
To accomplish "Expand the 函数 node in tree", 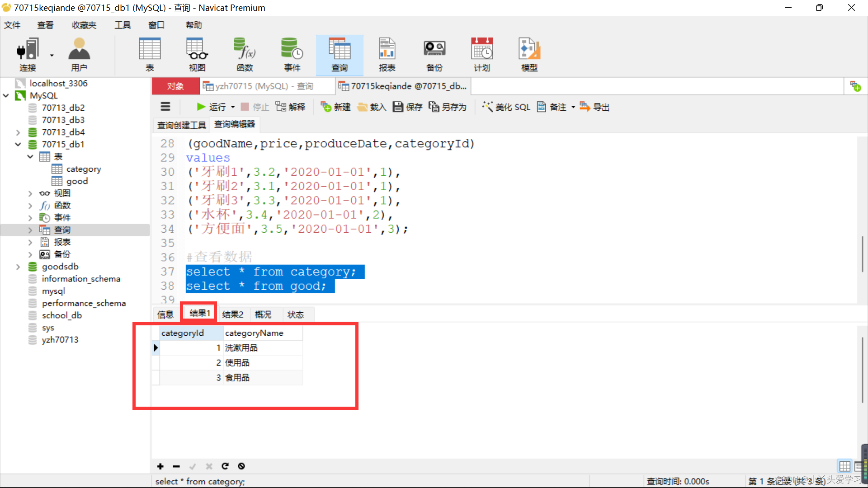I will pos(30,206).
